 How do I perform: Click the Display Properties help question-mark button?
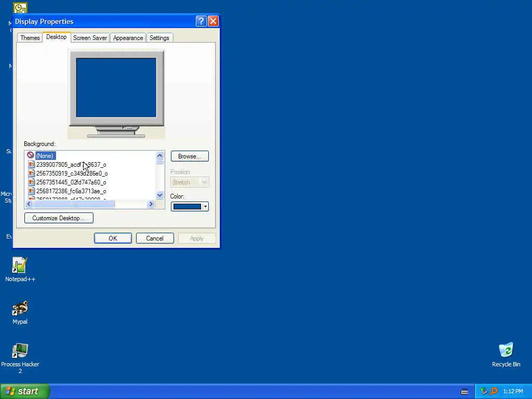(201, 21)
